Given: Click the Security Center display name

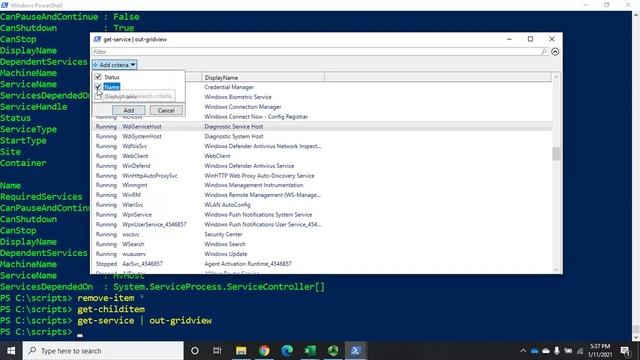Looking at the screenshot, I should [223, 234].
